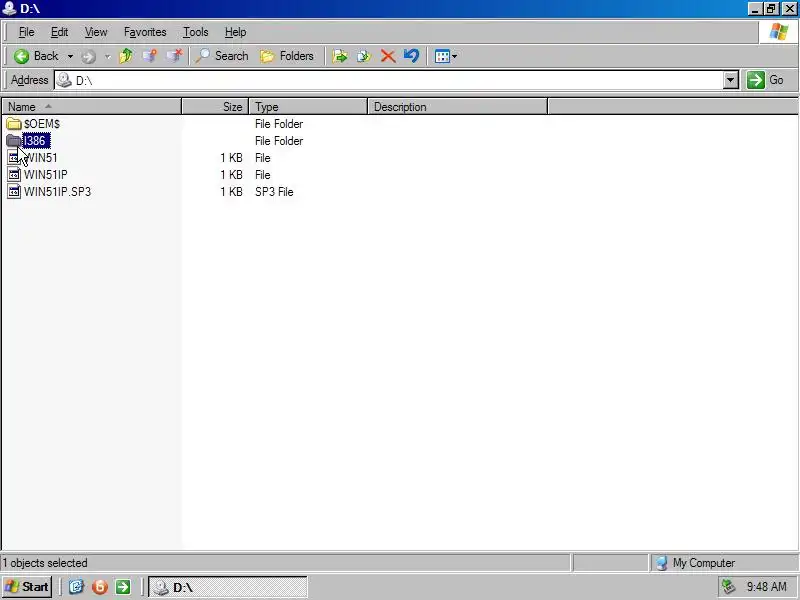This screenshot has height=600, width=800.
Task: Open the Favorites menu
Action: (145, 32)
